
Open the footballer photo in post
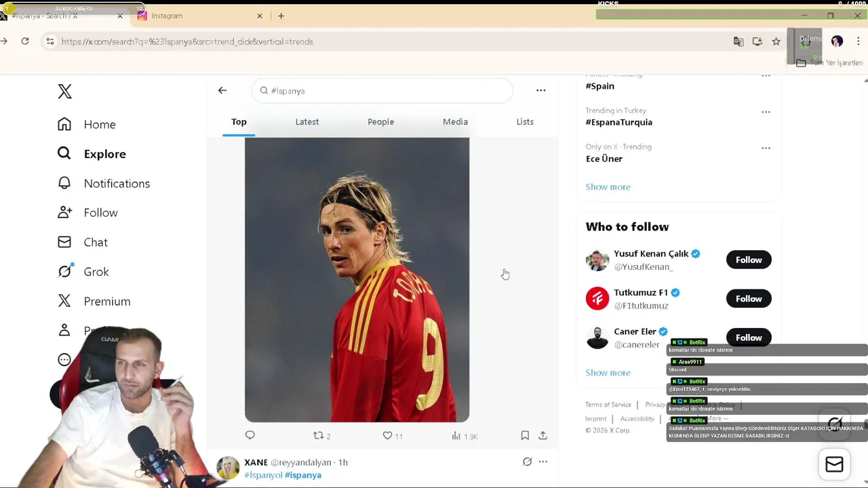coord(357,279)
